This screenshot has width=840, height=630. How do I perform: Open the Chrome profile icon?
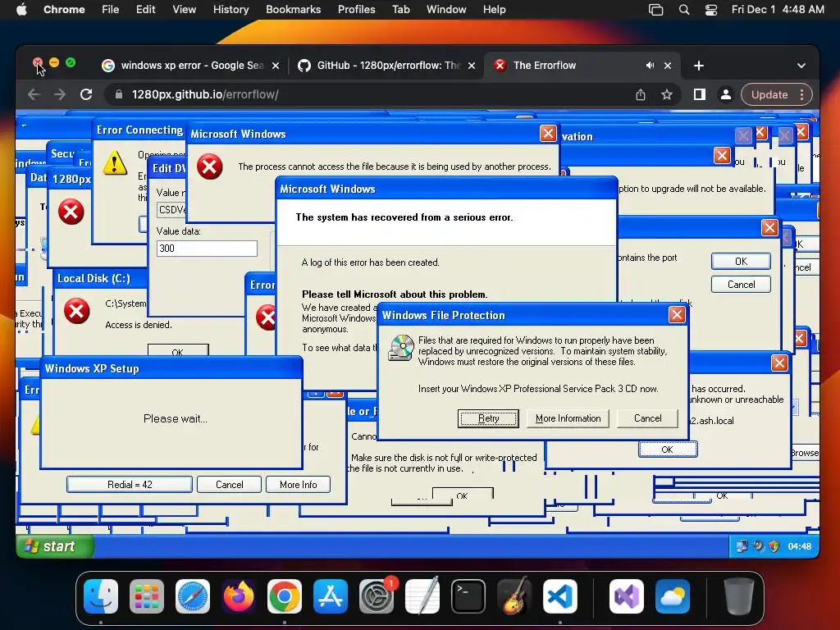pos(726,95)
